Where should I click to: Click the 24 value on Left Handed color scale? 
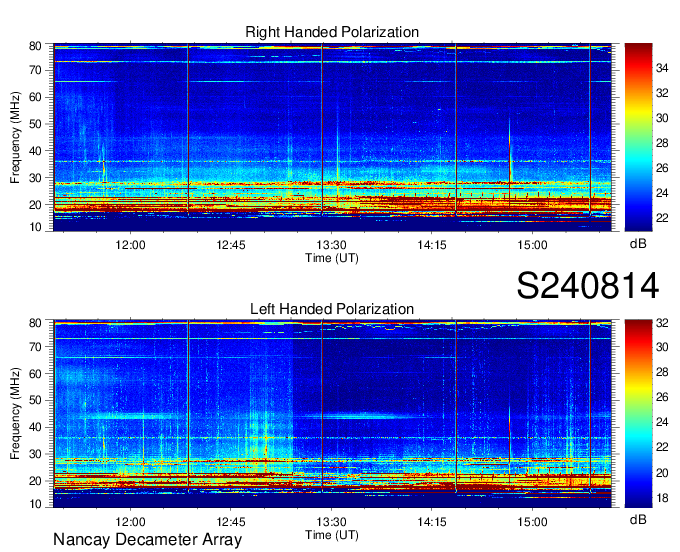click(662, 422)
